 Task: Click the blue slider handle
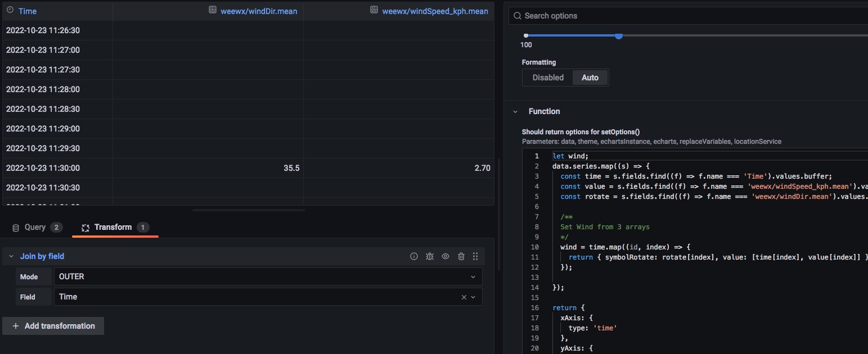click(619, 36)
